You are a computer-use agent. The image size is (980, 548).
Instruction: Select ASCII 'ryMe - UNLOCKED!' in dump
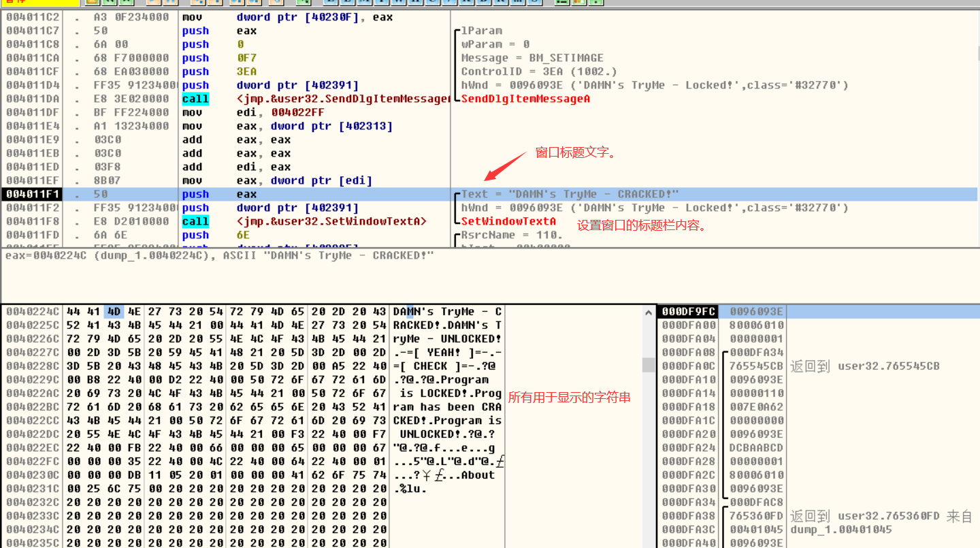[447, 339]
